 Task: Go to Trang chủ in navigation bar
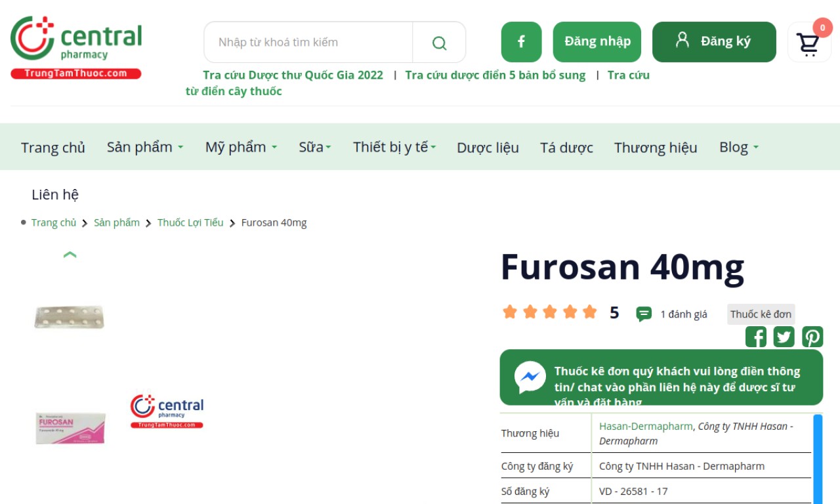point(53,148)
